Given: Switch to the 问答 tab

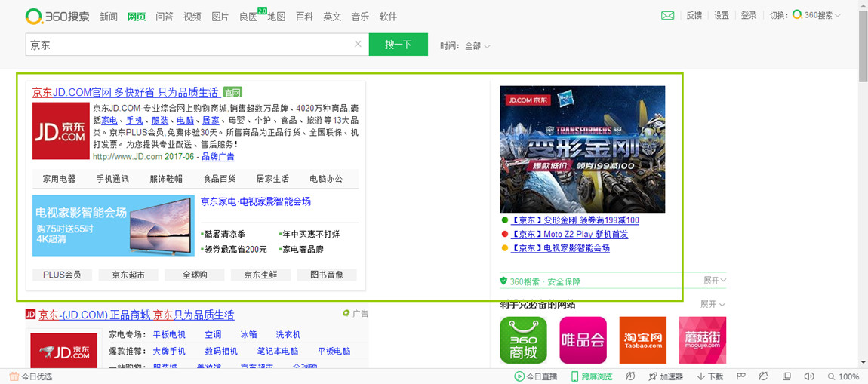Looking at the screenshot, I should click(x=165, y=17).
